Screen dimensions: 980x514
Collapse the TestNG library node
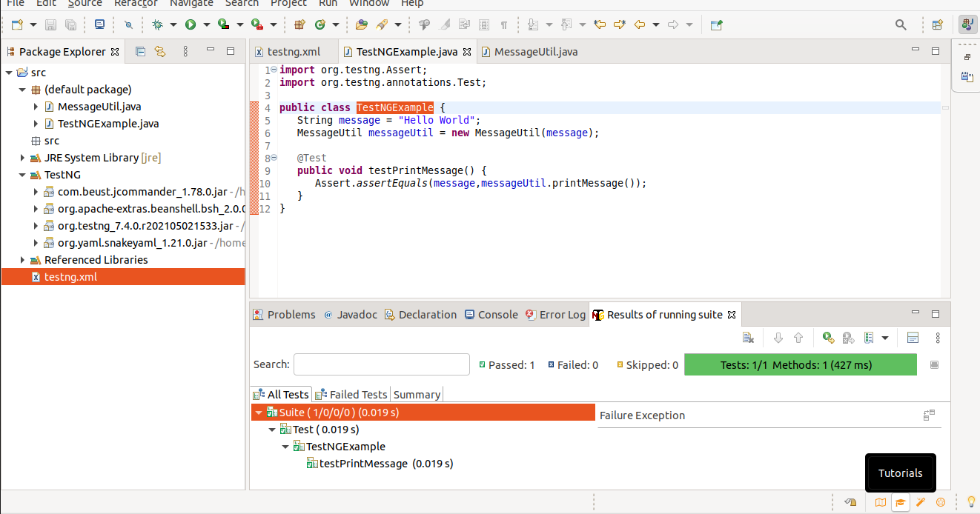point(21,174)
